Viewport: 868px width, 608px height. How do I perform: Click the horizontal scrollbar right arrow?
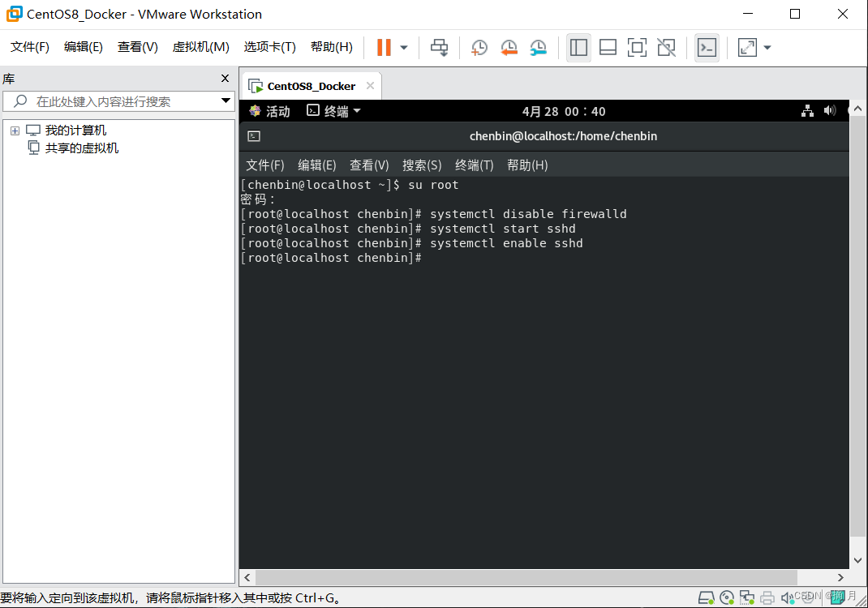tap(840, 577)
